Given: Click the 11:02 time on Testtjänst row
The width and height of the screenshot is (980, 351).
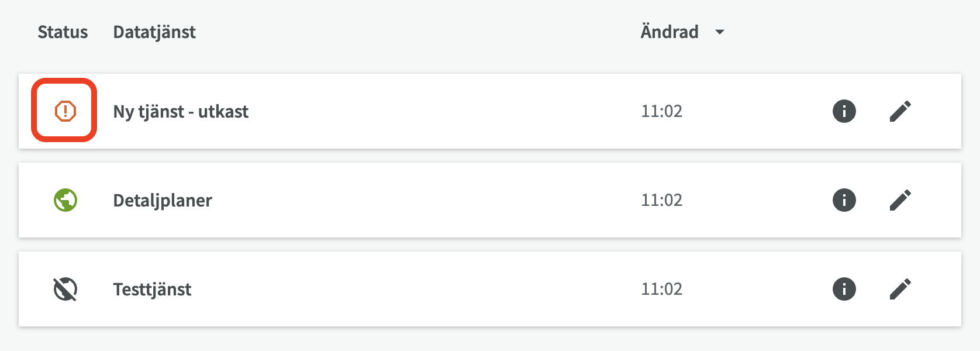Looking at the screenshot, I should click(661, 289).
